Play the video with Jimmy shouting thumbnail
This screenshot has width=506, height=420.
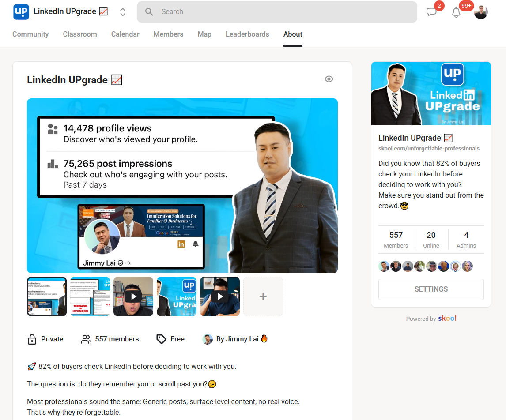click(x=133, y=296)
